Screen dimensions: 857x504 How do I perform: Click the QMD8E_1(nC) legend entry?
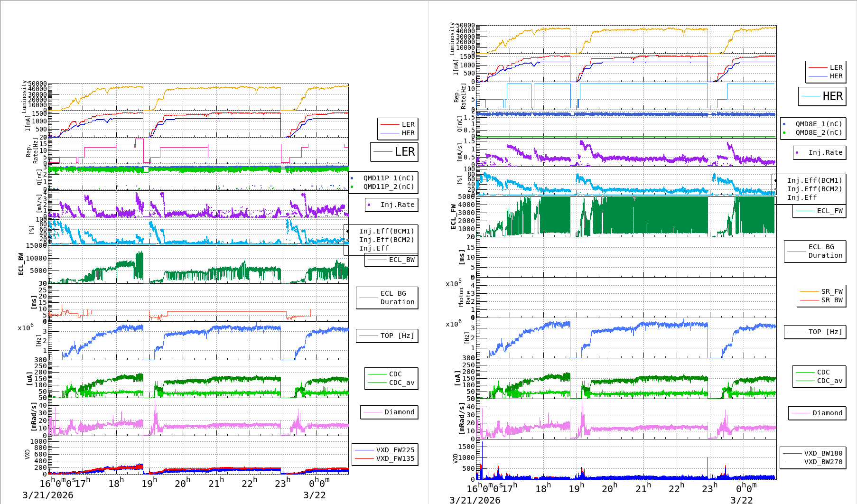(x=818, y=124)
